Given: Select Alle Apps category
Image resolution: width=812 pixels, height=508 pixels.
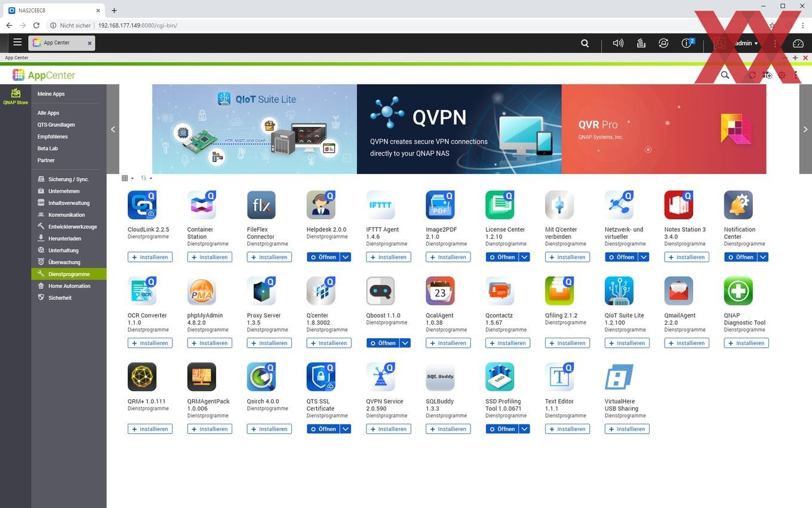Looking at the screenshot, I should (48, 113).
